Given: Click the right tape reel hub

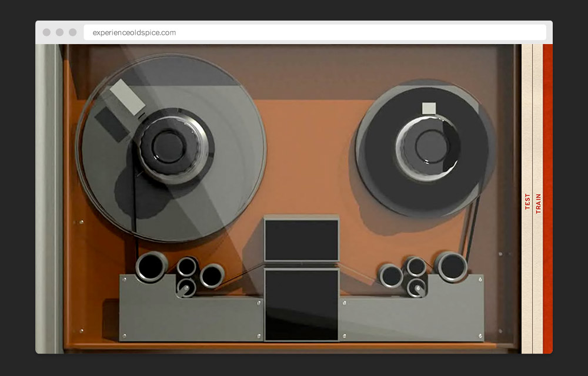Looking at the screenshot, I should point(428,147).
